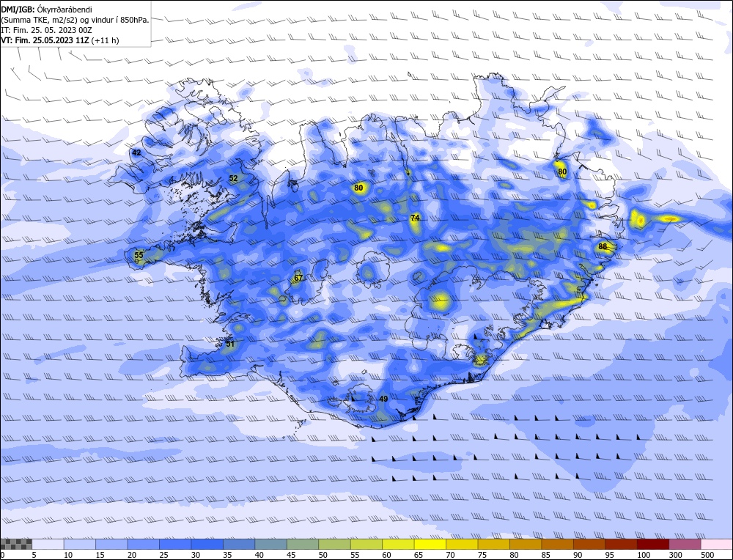This screenshot has width=733, height=560.
Task: Click the 'DMI/IGB: Ókyrrðarábendi' title text
Action: point(46,10)
